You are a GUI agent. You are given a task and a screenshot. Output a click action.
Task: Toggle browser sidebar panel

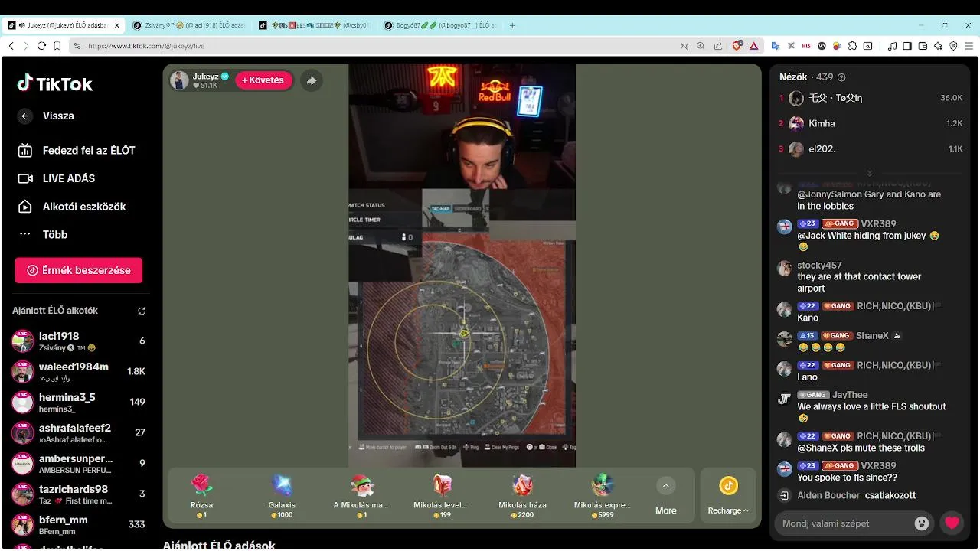(x=907, y=46)
